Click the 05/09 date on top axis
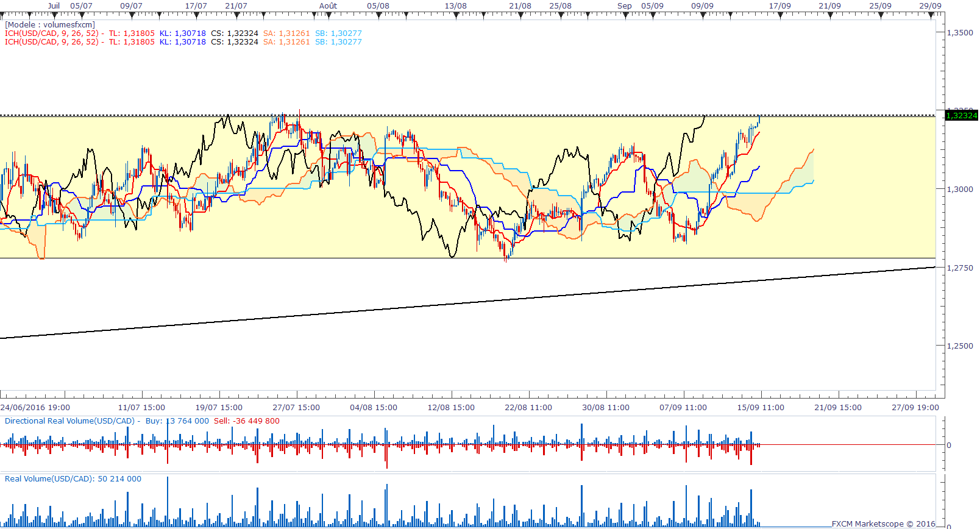The height and width of the screenshot is (529, 980). pyautogui.click(x=652, y=5)
